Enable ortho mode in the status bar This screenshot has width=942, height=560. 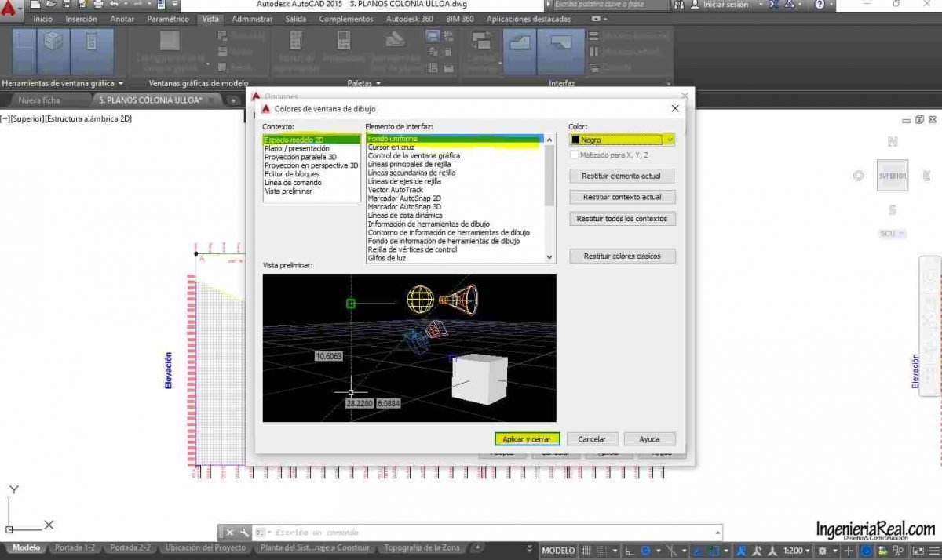pyautogui.click(x=630, y=550)
